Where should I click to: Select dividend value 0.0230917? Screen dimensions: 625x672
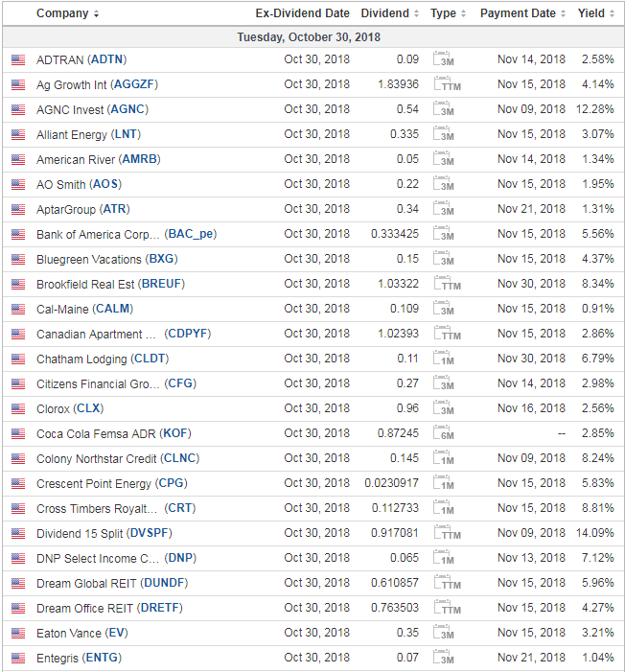click(391, 482)
